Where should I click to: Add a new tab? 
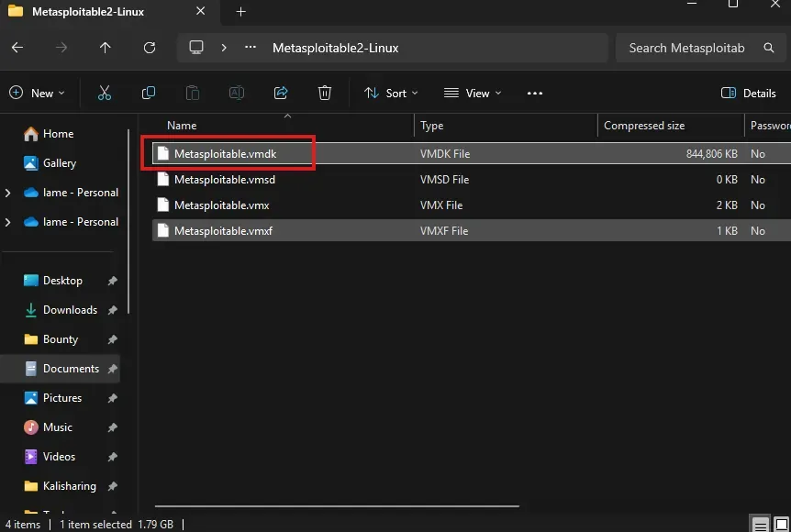[240, 12]
